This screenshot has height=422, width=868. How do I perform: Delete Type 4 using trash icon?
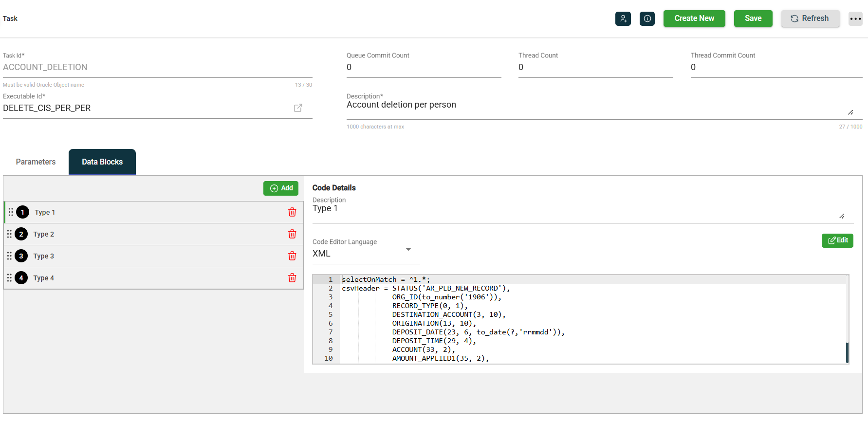pos(292,278)
